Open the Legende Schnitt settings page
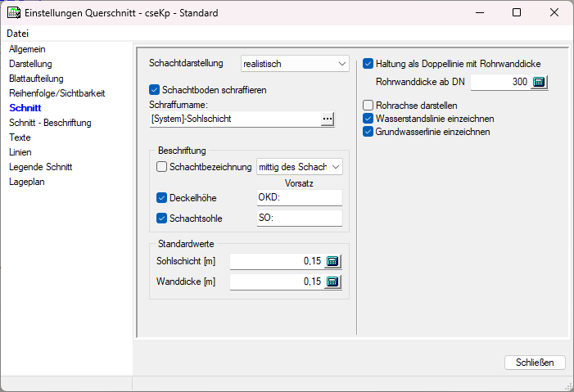 click(40, 167)
